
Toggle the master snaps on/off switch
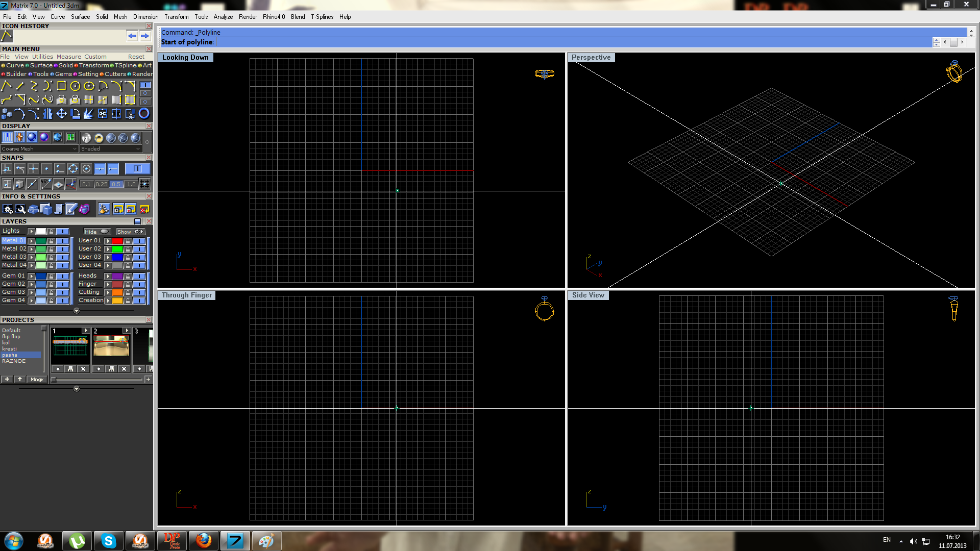point(137,169)
